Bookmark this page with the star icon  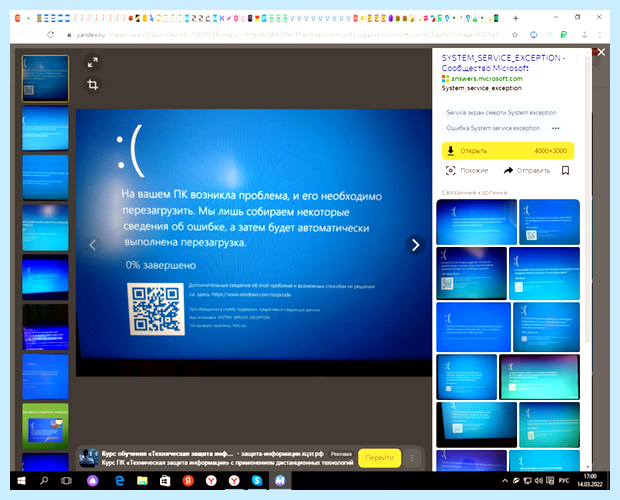(514, 35)
